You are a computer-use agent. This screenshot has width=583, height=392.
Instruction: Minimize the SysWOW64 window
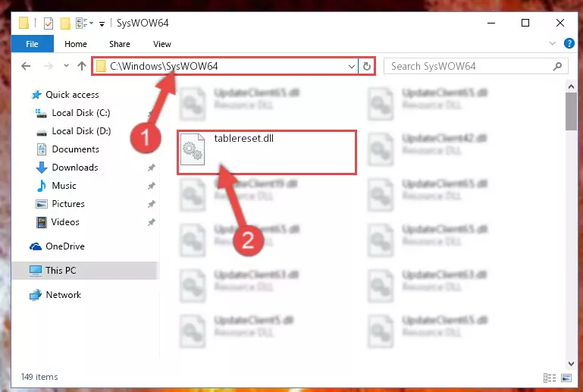491,23
